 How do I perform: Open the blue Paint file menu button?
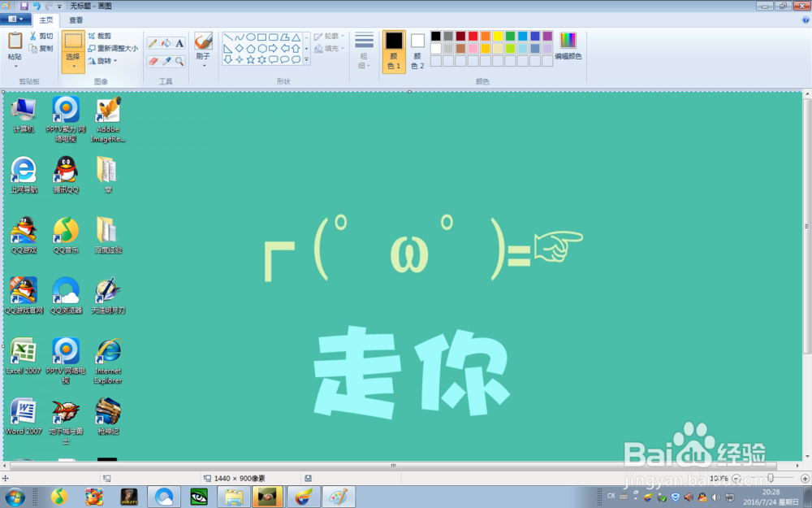15,20
